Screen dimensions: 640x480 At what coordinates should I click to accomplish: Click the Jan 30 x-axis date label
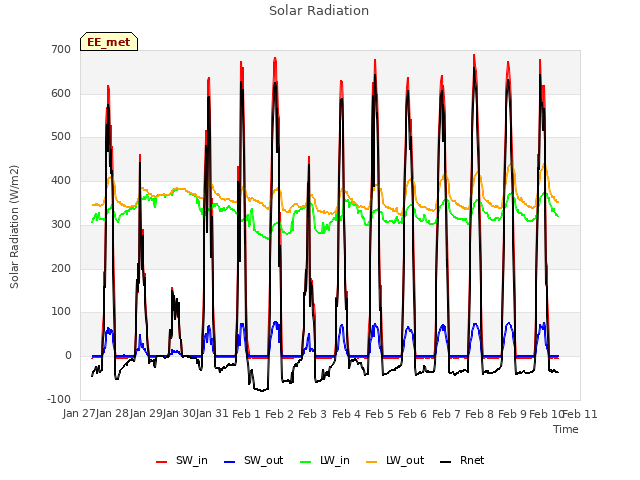[179, 414]
